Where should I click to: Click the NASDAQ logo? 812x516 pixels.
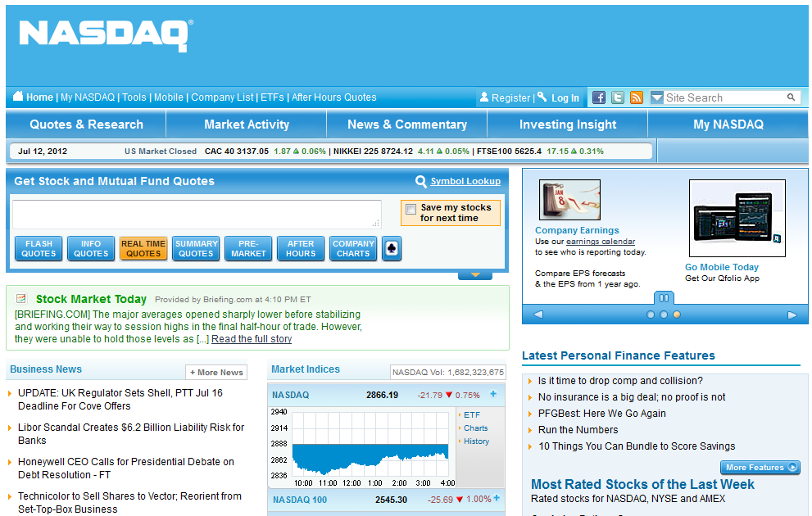pos(107,36)
